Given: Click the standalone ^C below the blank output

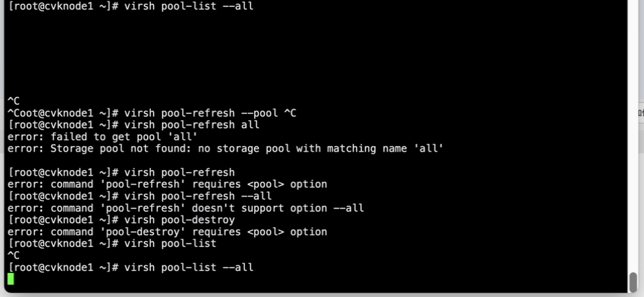Looking at the screenshot, I should (x=13, y=101).
